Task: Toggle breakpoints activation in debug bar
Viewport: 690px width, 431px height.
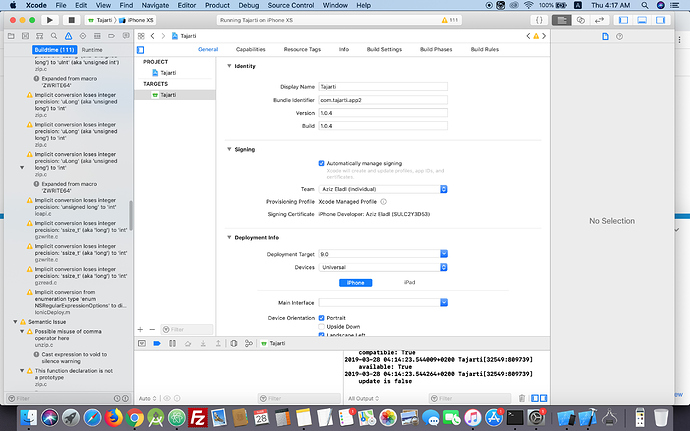Action: (x=157, y=343)
